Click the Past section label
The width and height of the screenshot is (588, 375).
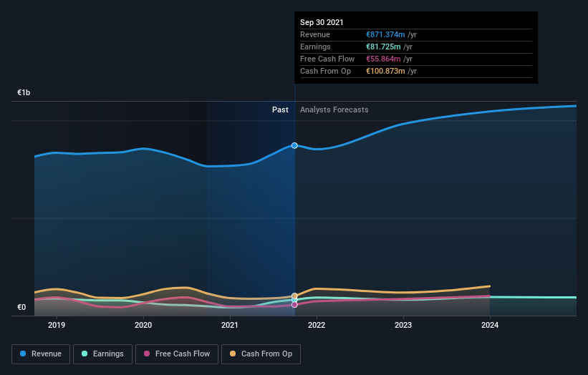280,109
